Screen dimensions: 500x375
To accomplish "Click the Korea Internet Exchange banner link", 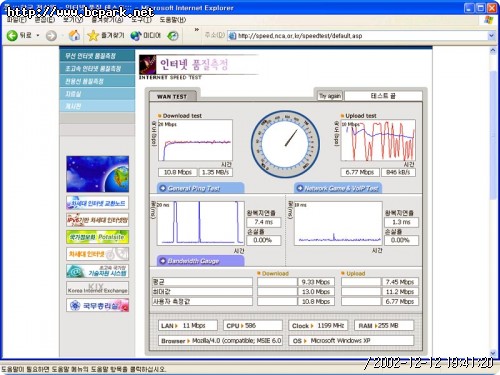I will (x=97, y=288).
